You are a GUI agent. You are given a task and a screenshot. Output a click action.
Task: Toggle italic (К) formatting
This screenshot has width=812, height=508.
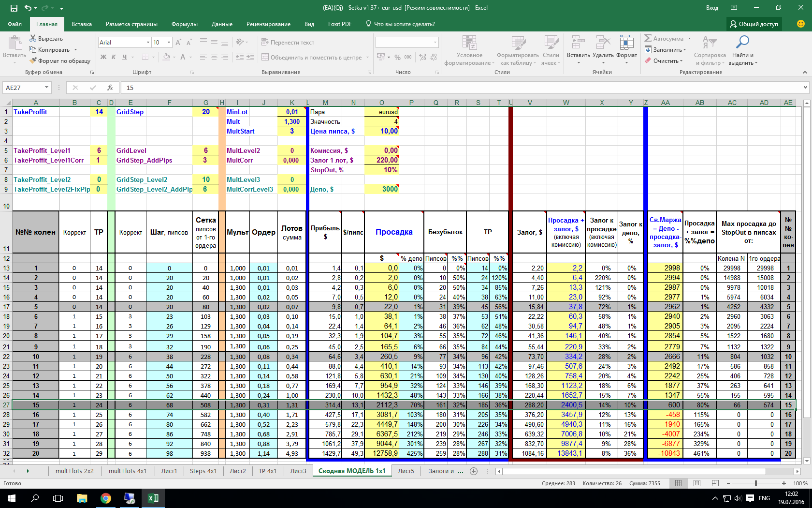coord(114,57)
